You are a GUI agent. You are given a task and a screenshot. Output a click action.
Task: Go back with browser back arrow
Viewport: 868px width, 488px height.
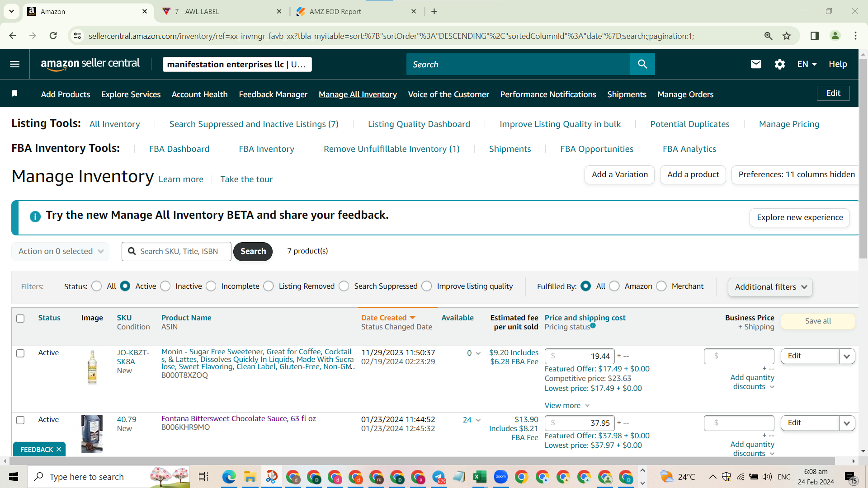point(13,36)
